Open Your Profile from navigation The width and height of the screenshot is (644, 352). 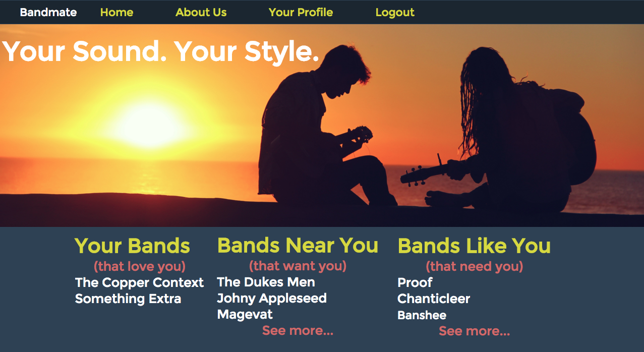pyautogui.click(x=301, y=12)
